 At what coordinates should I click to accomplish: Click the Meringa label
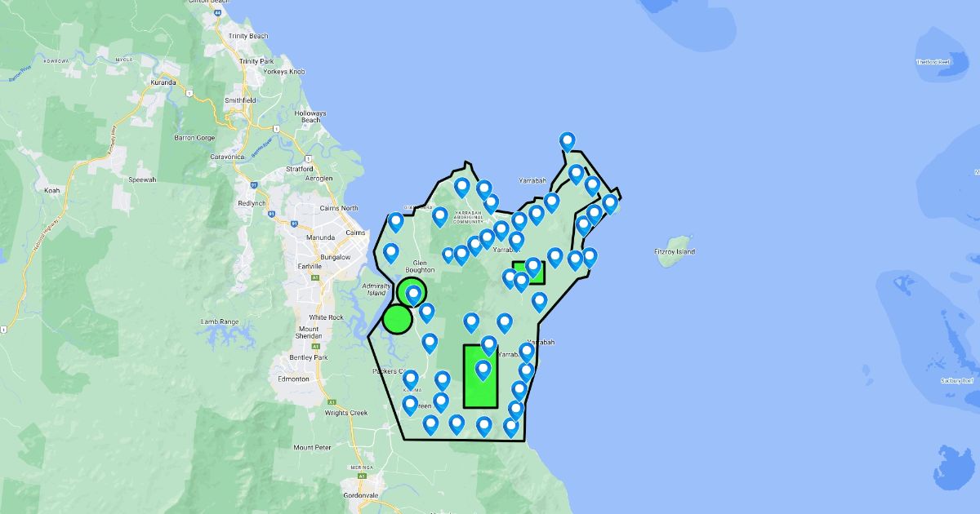(361, 468)
